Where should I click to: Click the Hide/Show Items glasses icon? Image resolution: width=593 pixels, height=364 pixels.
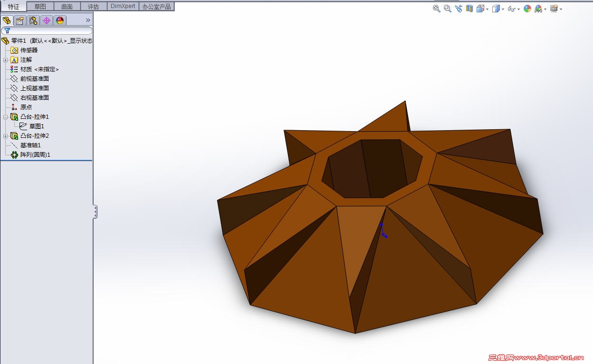[x=511, y=9]
